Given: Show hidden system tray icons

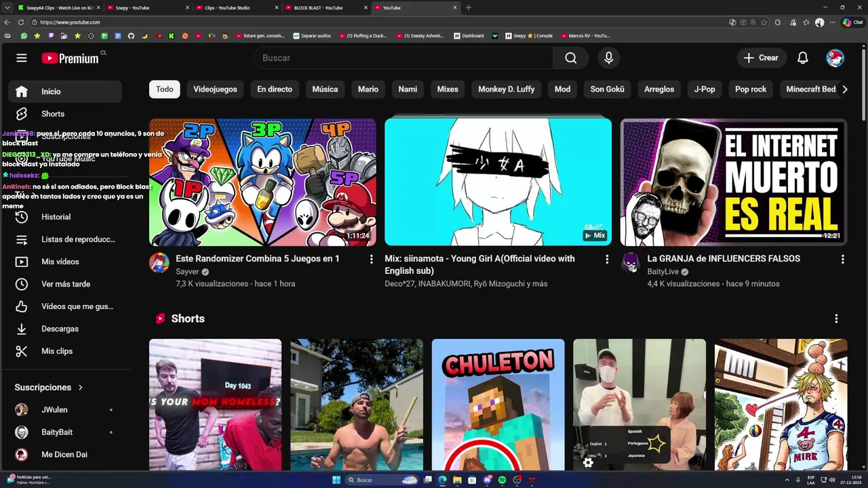Looking at the screenshot, I should tap(787, 480).
